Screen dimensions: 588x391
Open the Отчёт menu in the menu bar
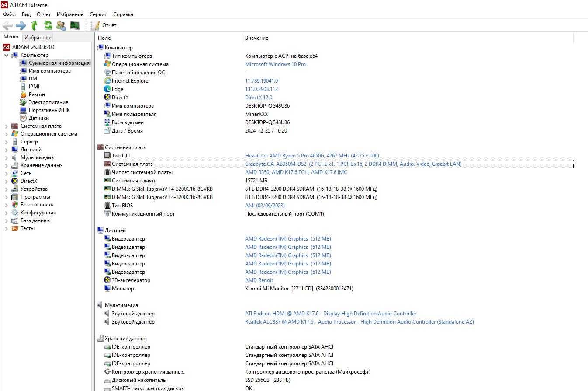point(44,14)
